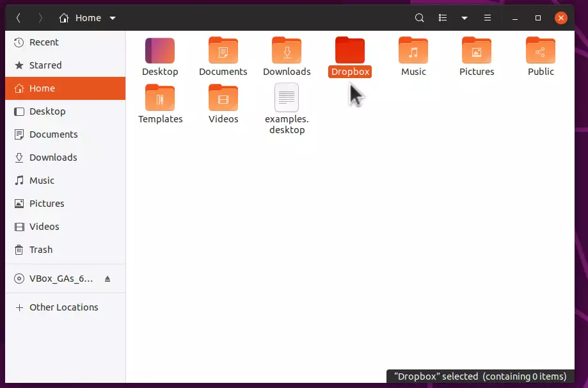Image resolution: width=588 pixels, height=388 pixels.
Task: Go forward using the forward arrow
Action: 40,18
